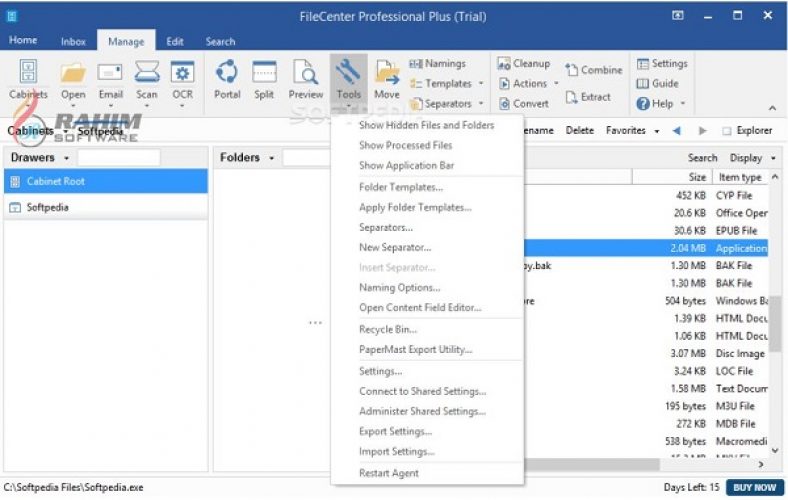
Task: Open Separators in the ribbon
Action: [x=441, y=104]
